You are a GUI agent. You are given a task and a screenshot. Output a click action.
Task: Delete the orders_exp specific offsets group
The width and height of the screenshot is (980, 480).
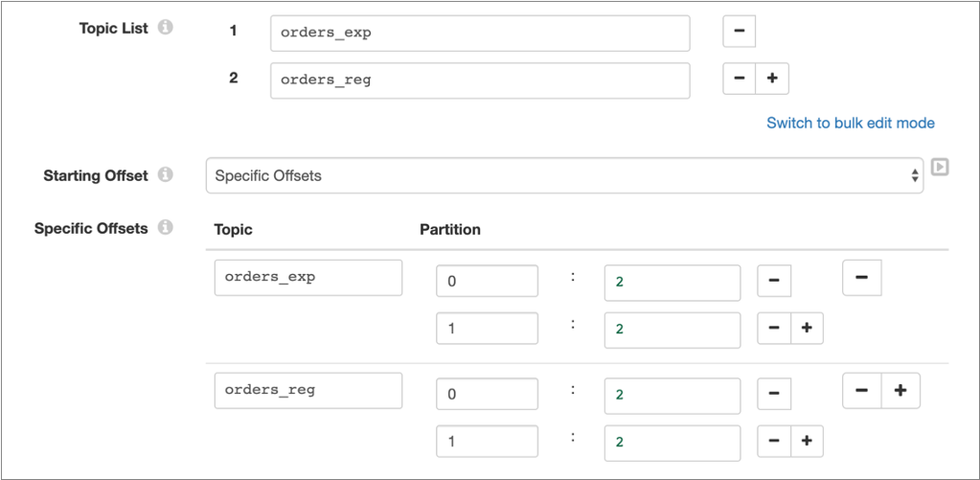click(861, 278)
